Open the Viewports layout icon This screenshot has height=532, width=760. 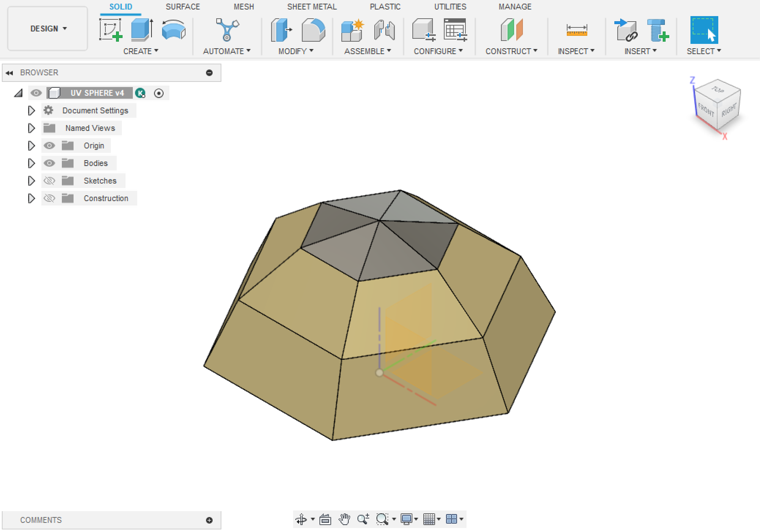click(452, 519)
